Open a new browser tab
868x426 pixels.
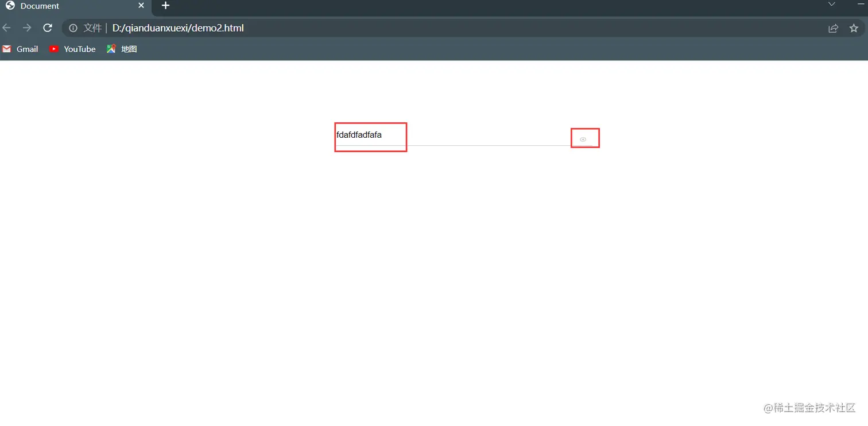click(165, 6)
